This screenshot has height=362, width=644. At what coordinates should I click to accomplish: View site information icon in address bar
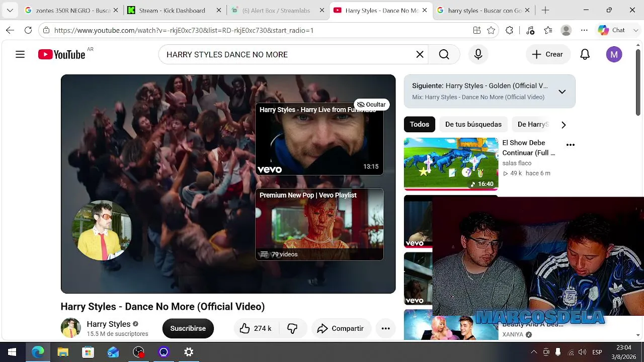(x=46, y=30)
